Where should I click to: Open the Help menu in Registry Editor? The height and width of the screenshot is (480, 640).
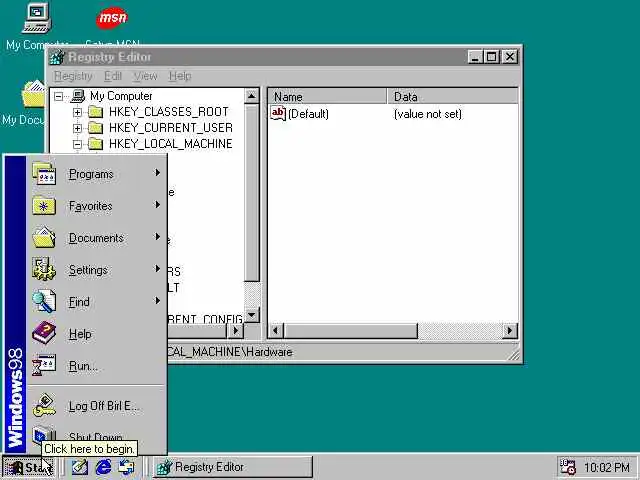(x=180, y=76)
